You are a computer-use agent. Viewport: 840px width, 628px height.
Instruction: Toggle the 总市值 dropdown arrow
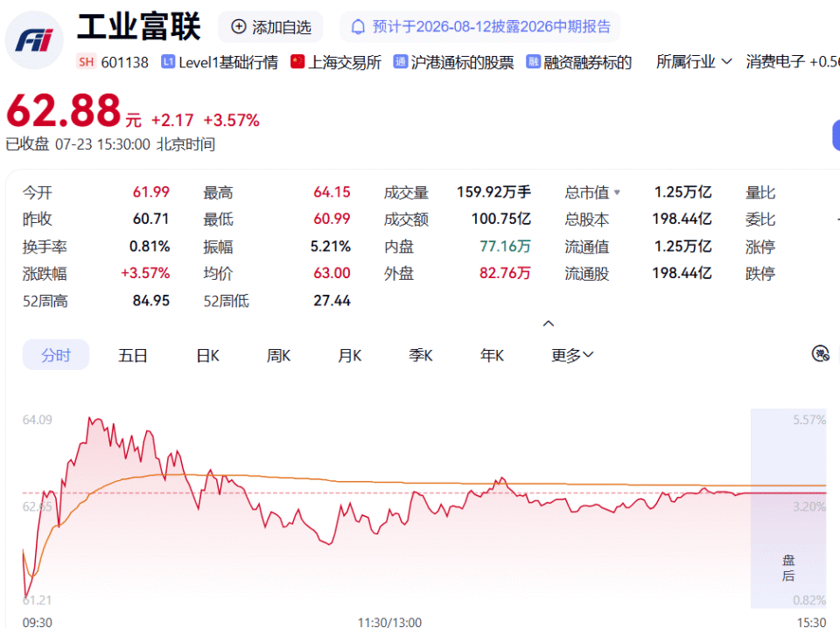click(617, 192)
